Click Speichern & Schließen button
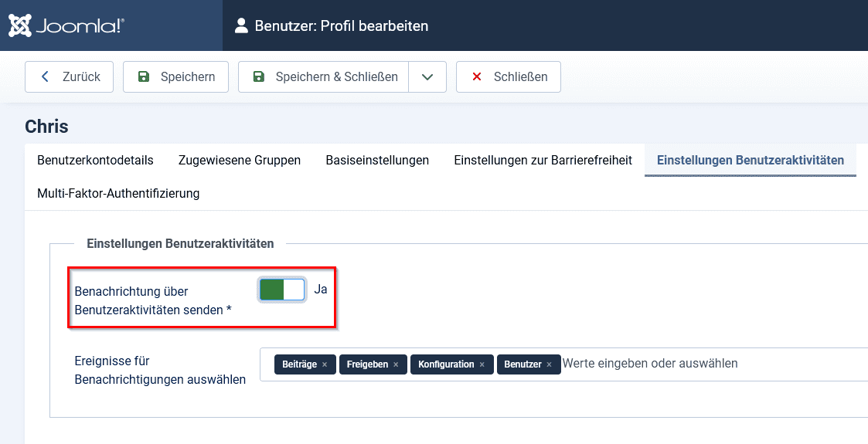 click(325, 77)
